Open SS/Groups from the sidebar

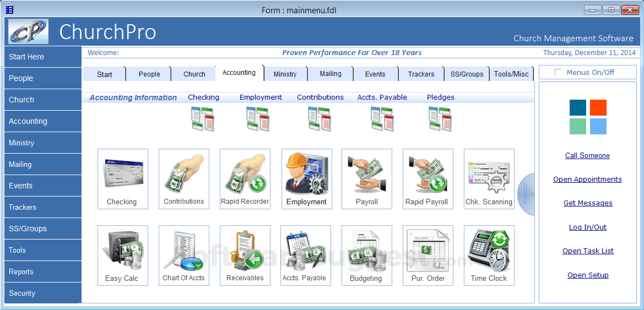pyautogui.click(x=43, y=229)
